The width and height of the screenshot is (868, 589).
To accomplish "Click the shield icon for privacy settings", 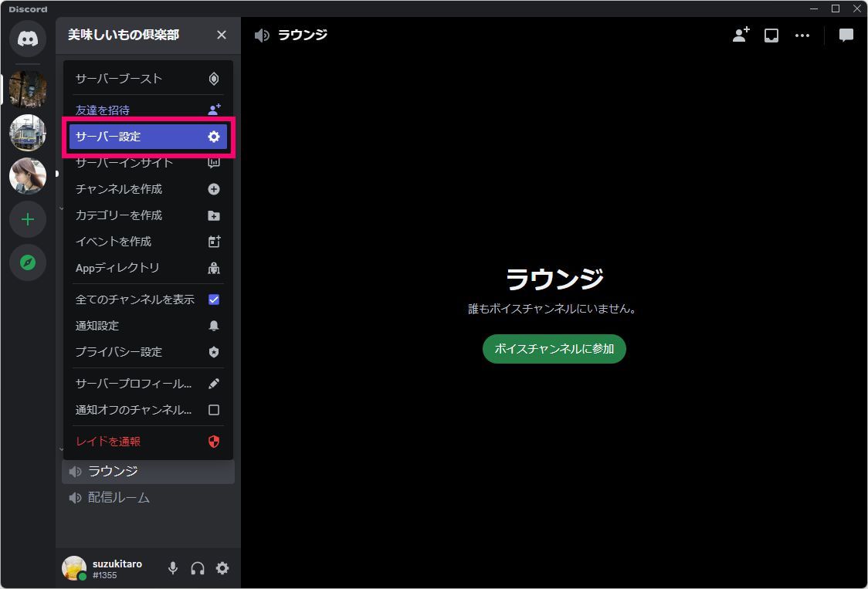I will pyautogui.click(x=214, y=352).
